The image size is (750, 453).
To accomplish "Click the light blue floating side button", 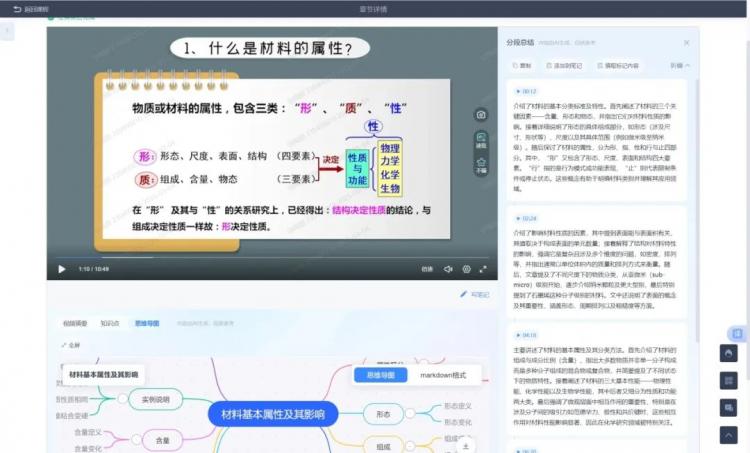I will (737, 333).
